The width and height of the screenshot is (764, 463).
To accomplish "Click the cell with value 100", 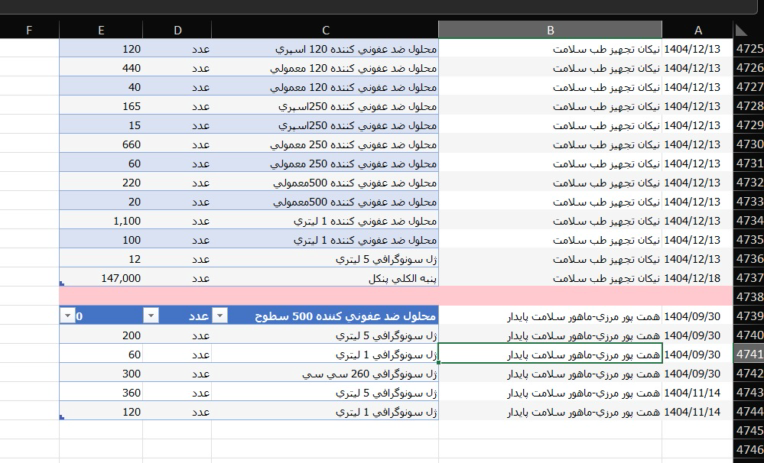I will point(101,240).
